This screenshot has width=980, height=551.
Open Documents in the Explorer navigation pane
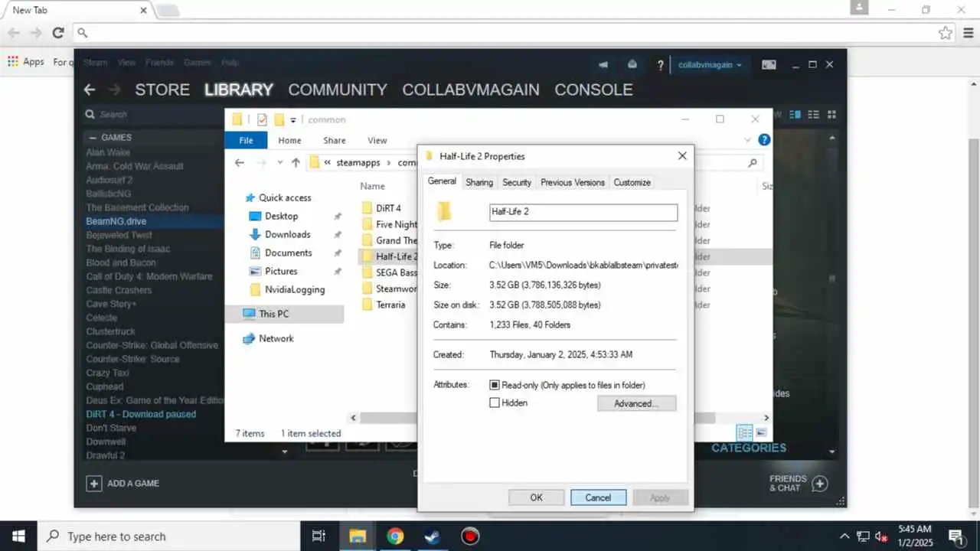point(289,253)
